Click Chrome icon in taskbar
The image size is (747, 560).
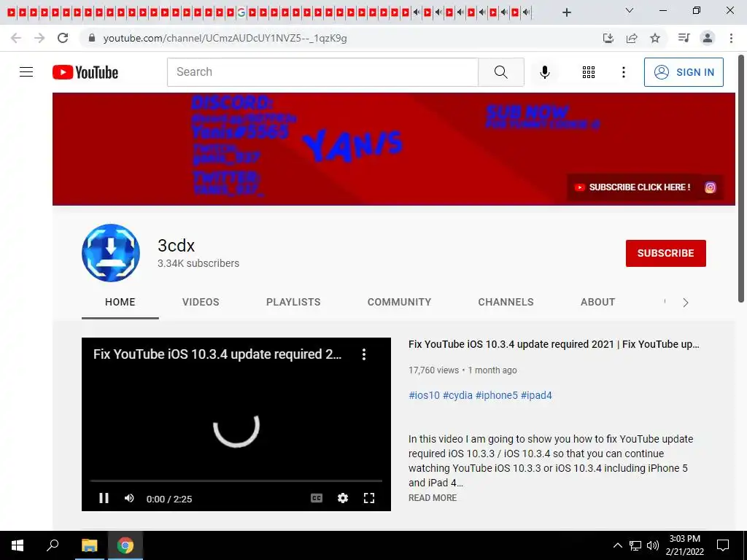pos(125,545)
